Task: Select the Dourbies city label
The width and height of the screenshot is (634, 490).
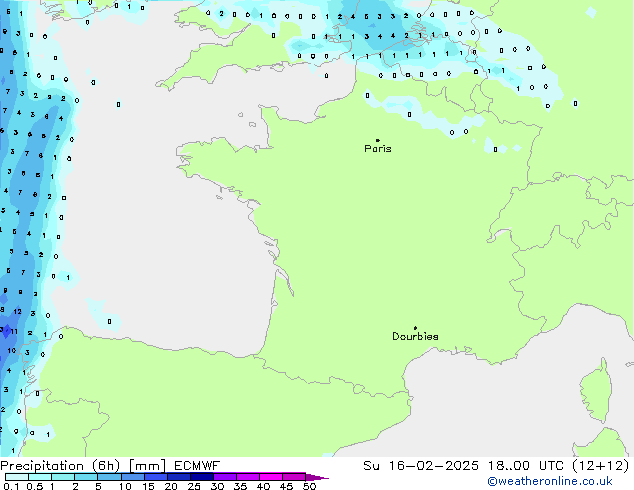Action: [415, 336]
